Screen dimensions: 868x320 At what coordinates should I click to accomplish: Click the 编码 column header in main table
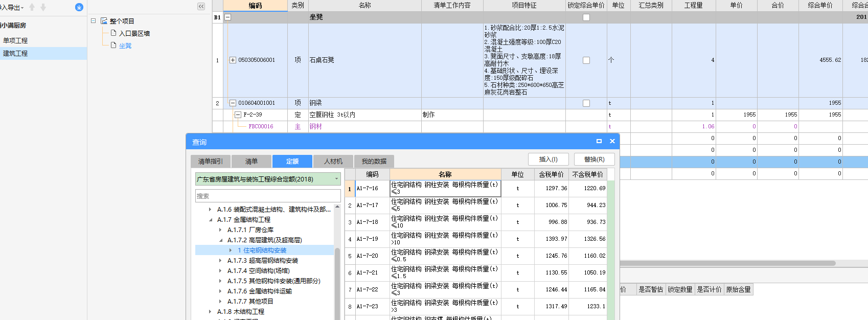[x=255, y=5]
